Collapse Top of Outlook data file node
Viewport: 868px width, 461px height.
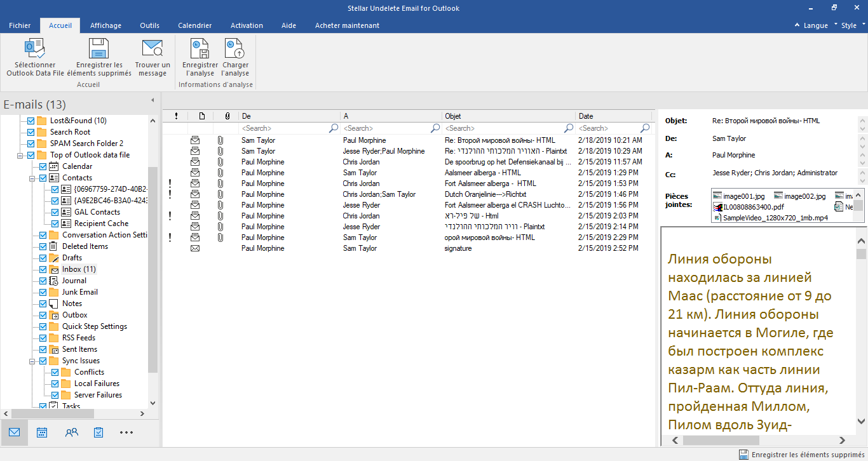pyautogui.click(x=20, y=155)
